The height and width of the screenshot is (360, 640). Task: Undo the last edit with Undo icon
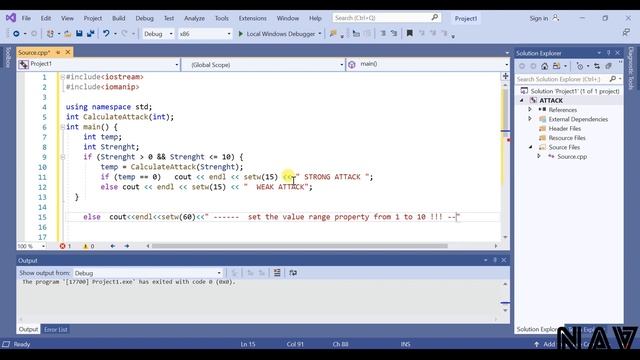[106, 34]
